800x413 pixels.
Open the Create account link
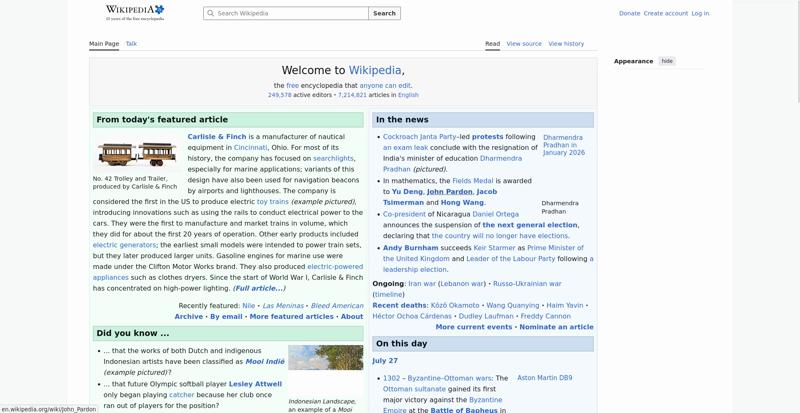pyautogui.click(x=666, y=13)
